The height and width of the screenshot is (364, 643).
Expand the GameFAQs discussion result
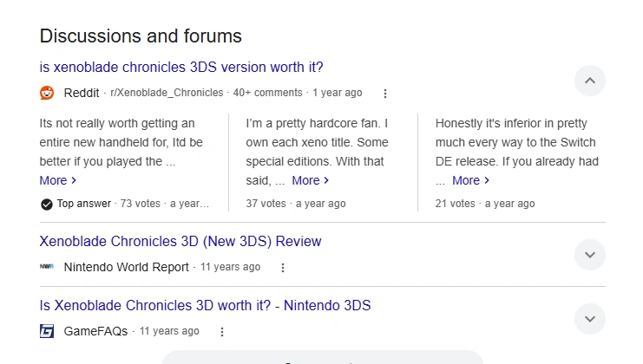pyautogui.click(x=590, y=319)
